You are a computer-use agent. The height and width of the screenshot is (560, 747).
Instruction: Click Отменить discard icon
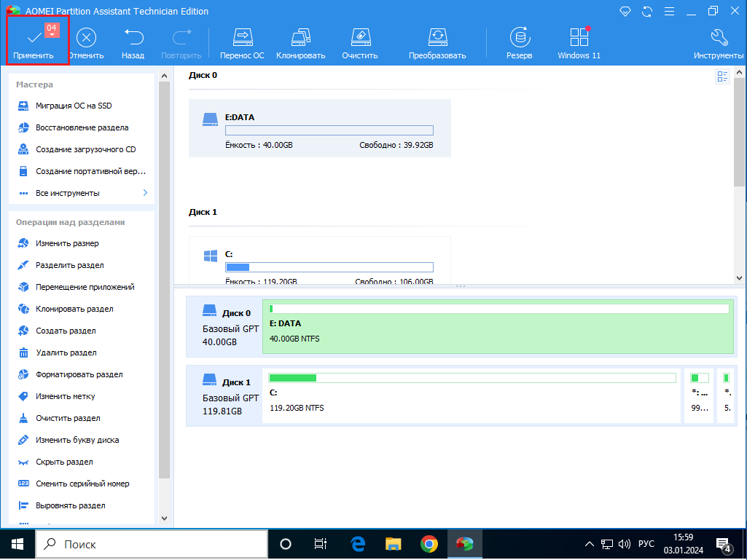tap(86, 37)
